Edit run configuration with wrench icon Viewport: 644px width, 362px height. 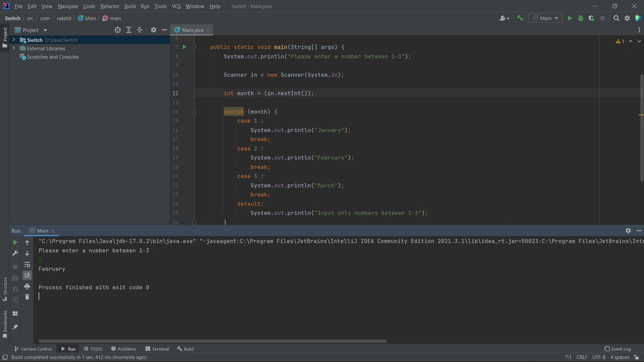[x=15, y=253]
